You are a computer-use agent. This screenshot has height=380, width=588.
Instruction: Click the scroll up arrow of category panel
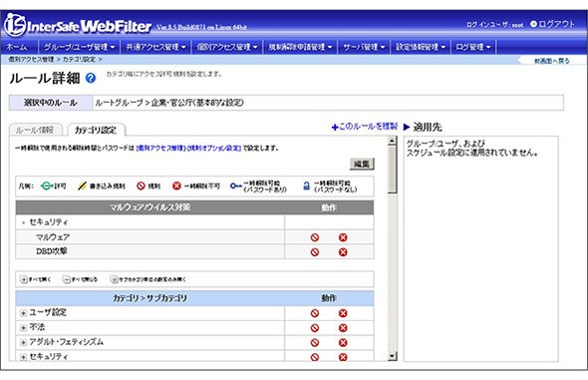point(392,141)
